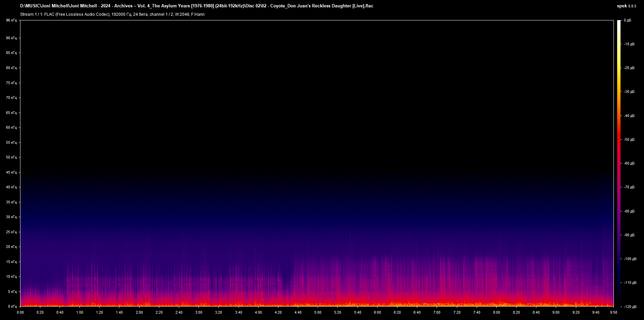Click the 7:20 time axis marker
Image resolution: width=644 pixels, height=320 pixels.
pos(457,313)
